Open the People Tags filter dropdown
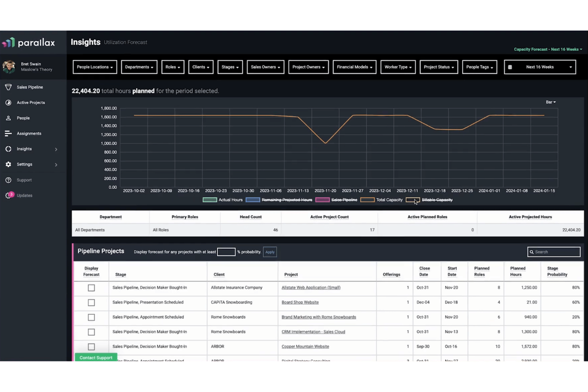588x392 pixels. point(480,67)
